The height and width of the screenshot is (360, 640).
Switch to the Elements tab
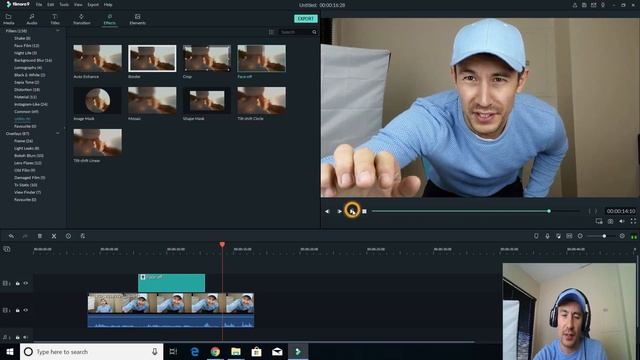point(138,19)
